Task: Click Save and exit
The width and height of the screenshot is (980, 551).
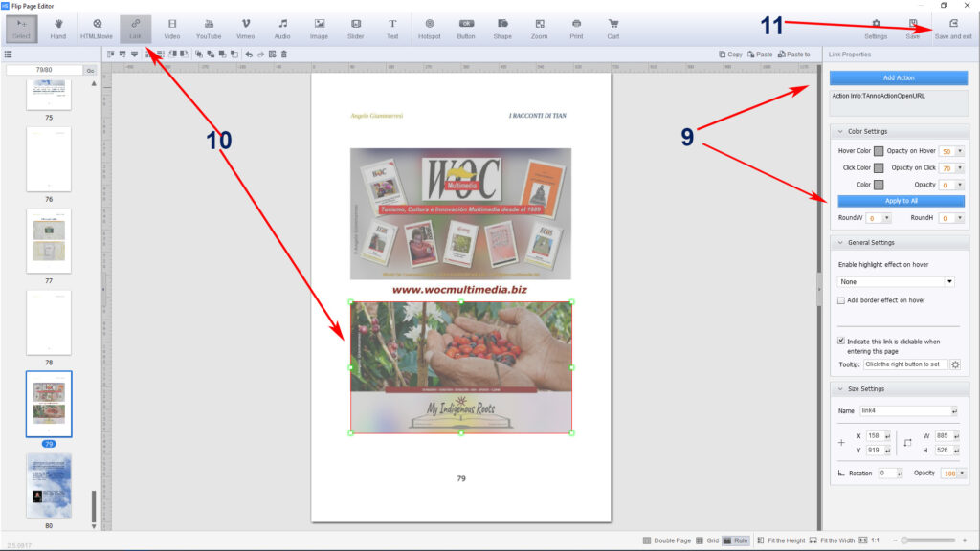Action: (953, 29)
